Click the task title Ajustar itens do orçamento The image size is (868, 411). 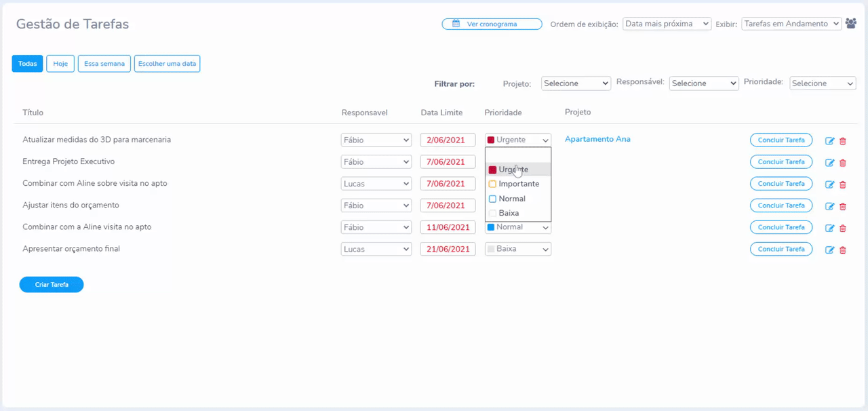(71, 205)
